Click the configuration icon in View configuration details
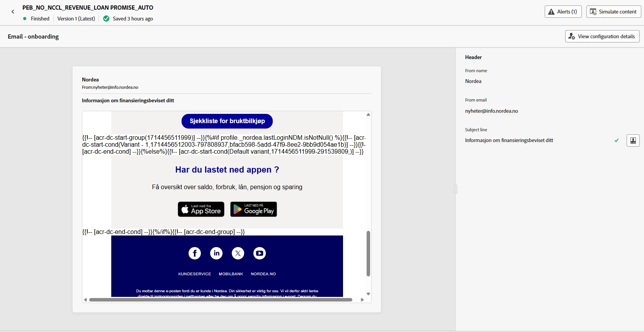Screen dimensions: 644x332 point(572,36)
